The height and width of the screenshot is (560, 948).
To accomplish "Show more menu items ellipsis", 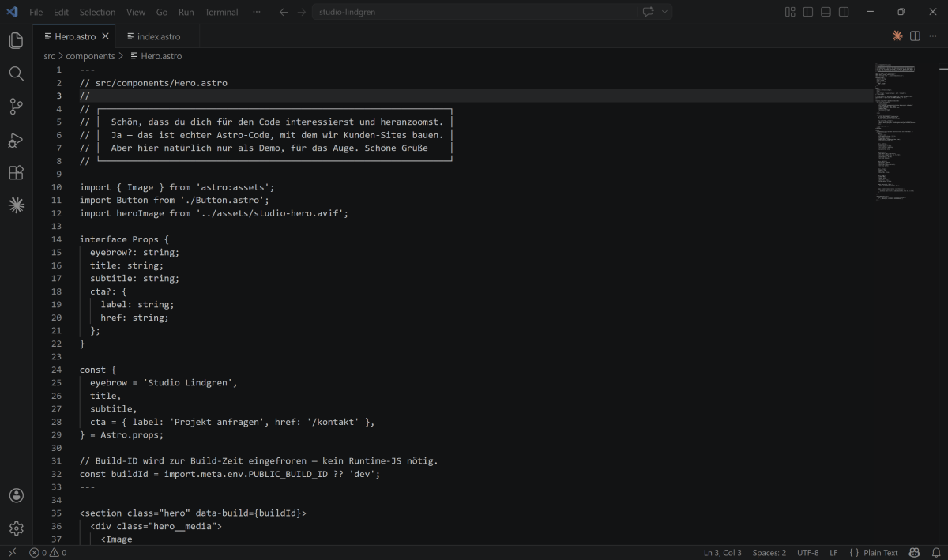I will point(256,12).
